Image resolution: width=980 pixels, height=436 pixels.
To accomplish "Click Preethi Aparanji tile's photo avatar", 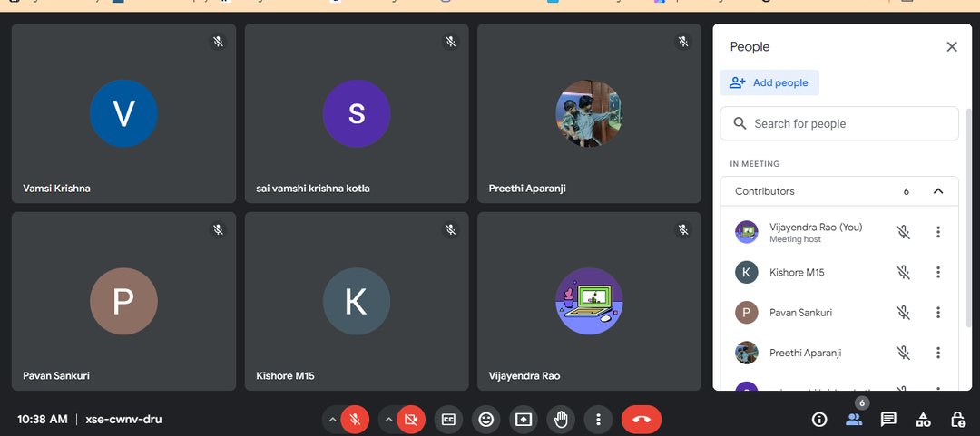I will tap(589, 113).
